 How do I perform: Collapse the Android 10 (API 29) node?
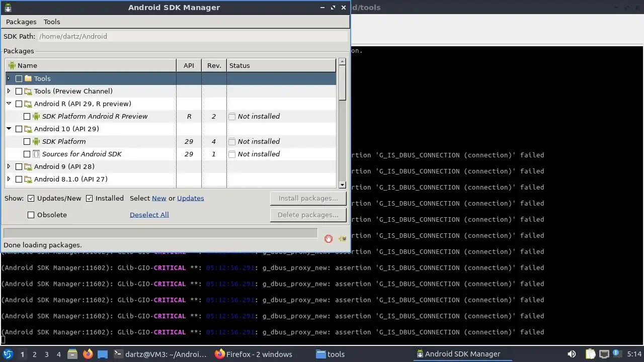9,129
